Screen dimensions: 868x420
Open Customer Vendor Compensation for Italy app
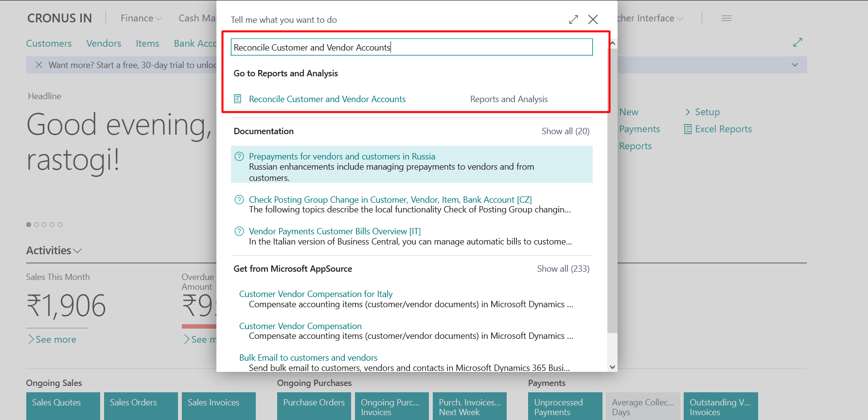[316, 294]
